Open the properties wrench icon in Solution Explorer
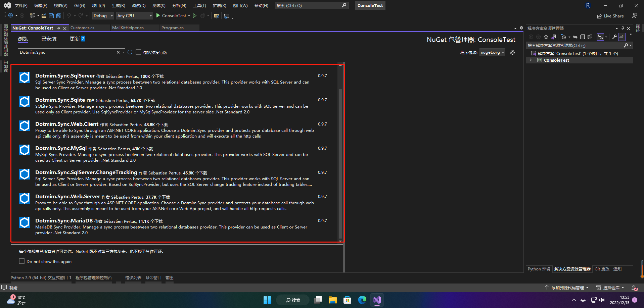 (x=614, y=37)
